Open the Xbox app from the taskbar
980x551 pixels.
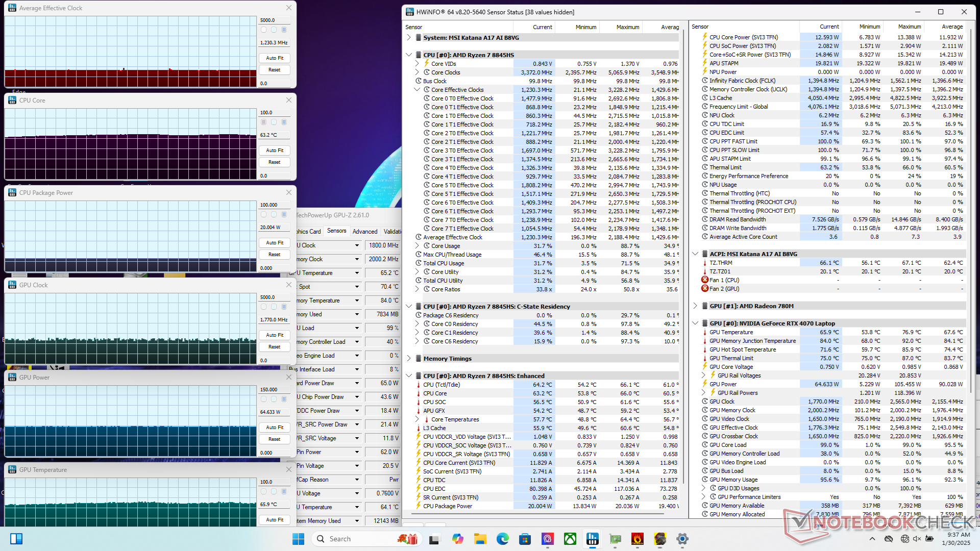(x=570, y=539)
